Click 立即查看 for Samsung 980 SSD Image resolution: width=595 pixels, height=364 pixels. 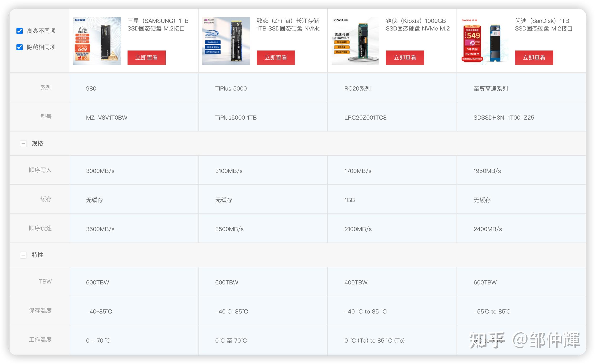tap(146, 57)
